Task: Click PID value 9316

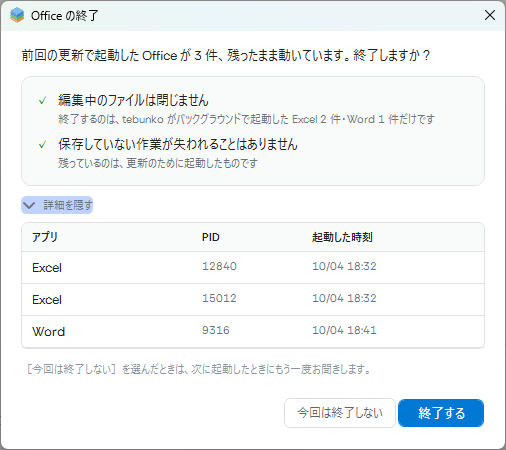Action: [x=216, y=330]
